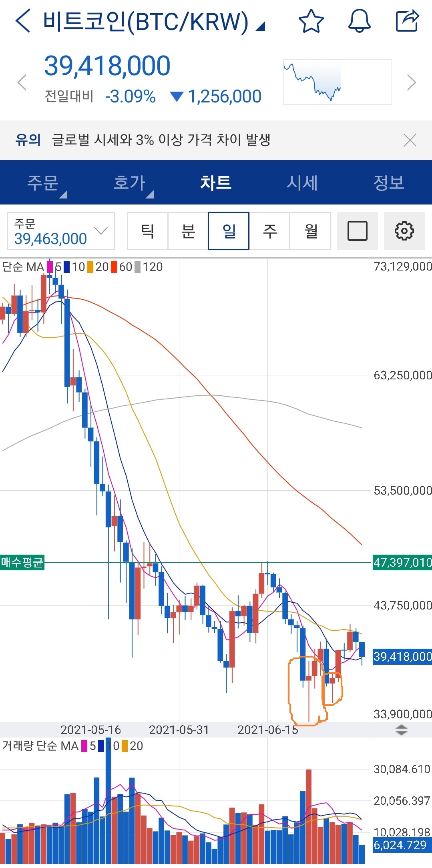Screen dimensions: 432x868
Task: Toggle fullscreen chart square icon
Action: pyautogui.click(x=358, y=231)
